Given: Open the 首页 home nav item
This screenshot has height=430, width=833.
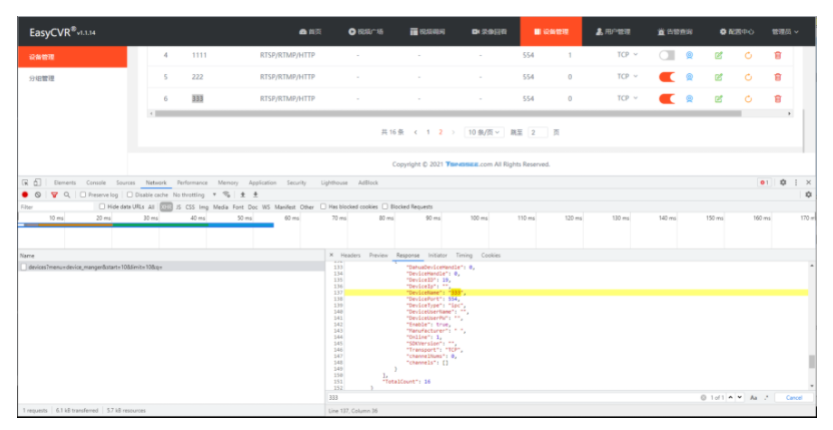Looking at the screenshot, I should click(310, 32).
